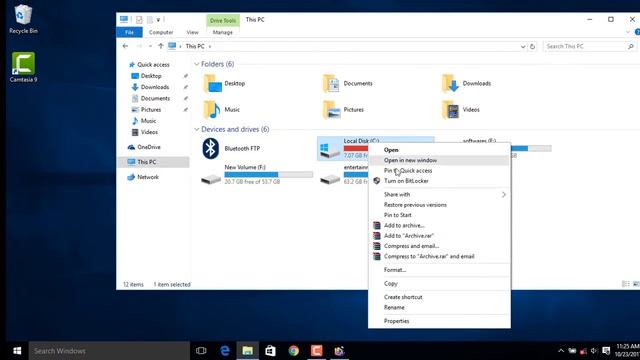Open Task View on taskbar
The width and height of the screenshot is (640, 360).
pos(201,351)
